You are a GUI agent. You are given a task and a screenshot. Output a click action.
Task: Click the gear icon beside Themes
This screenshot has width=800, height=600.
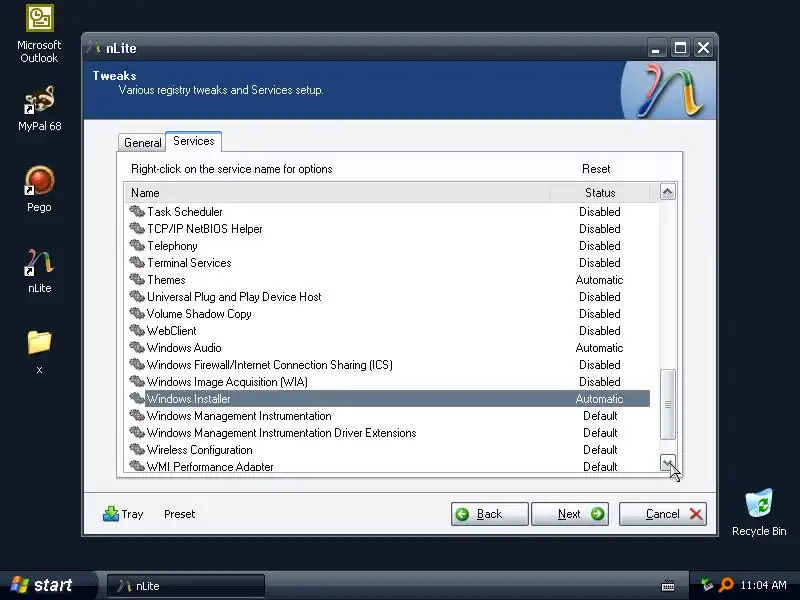pos(137,279)
